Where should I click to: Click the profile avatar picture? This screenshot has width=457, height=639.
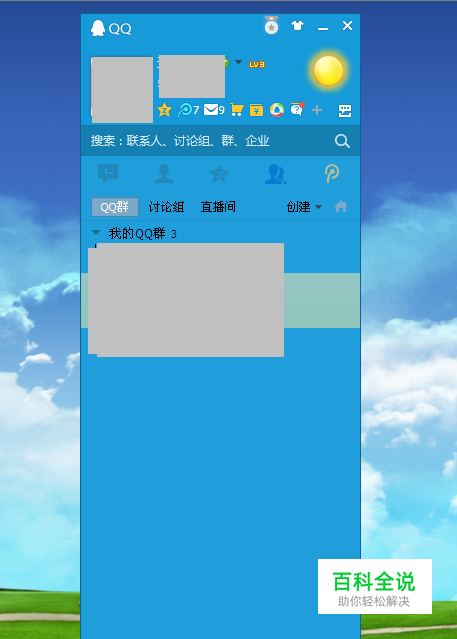(122, 90)
